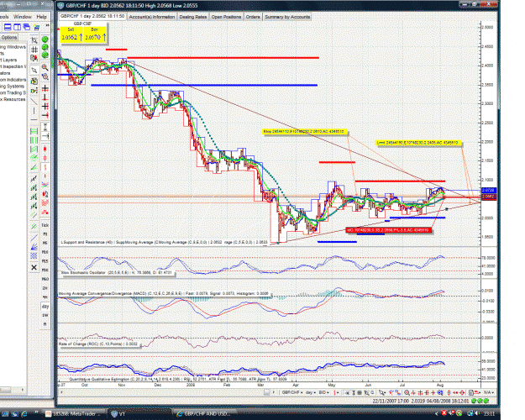Open the BID price type dropdown
Viewport: 525px width, 420px height.
tap(323, 392)
